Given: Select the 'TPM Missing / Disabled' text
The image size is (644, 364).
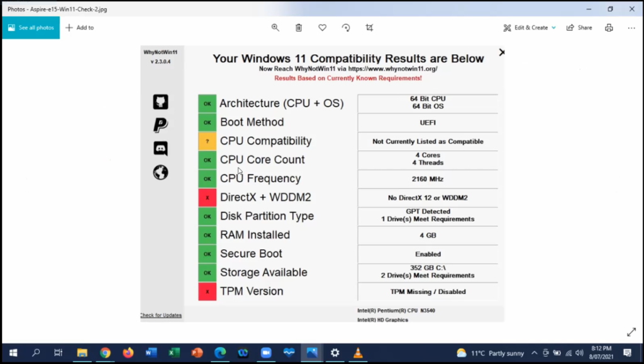Looking at the screenshot, I should coord(428,292).
